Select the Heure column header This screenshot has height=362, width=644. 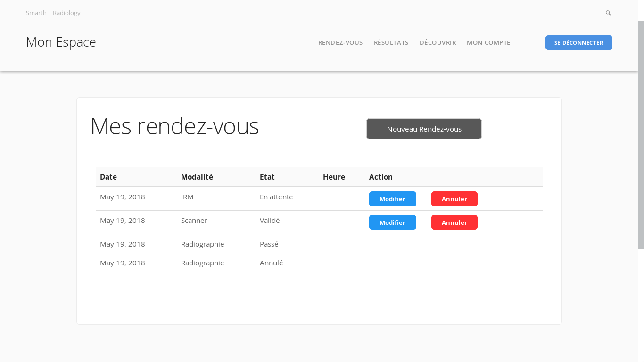[334, 177]
